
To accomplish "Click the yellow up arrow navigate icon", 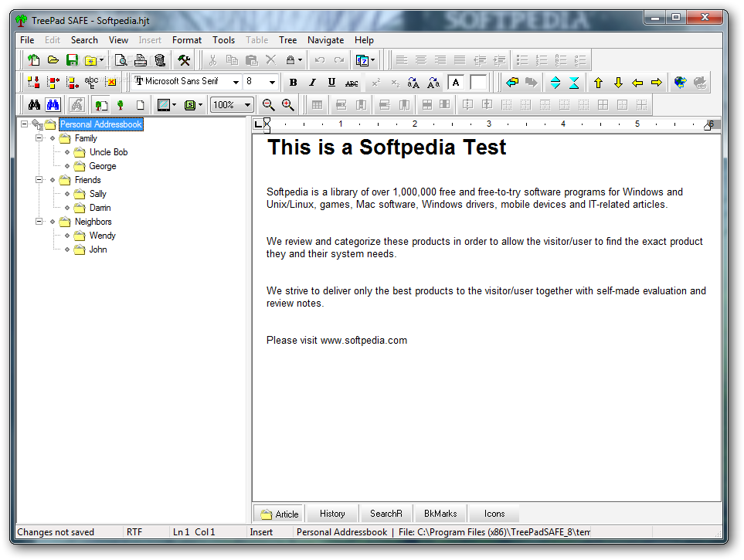I will (x=598, y=83).
